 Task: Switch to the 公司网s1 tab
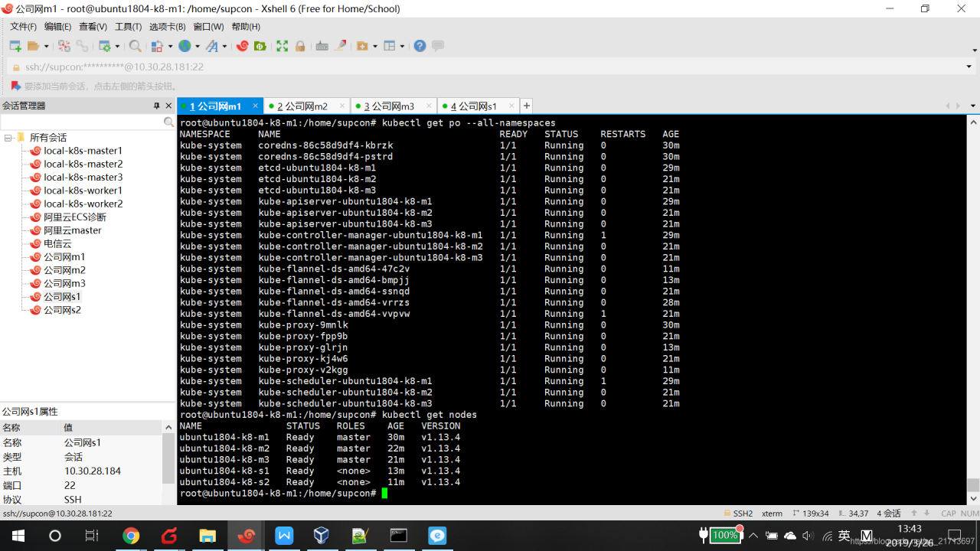point(478,106)
